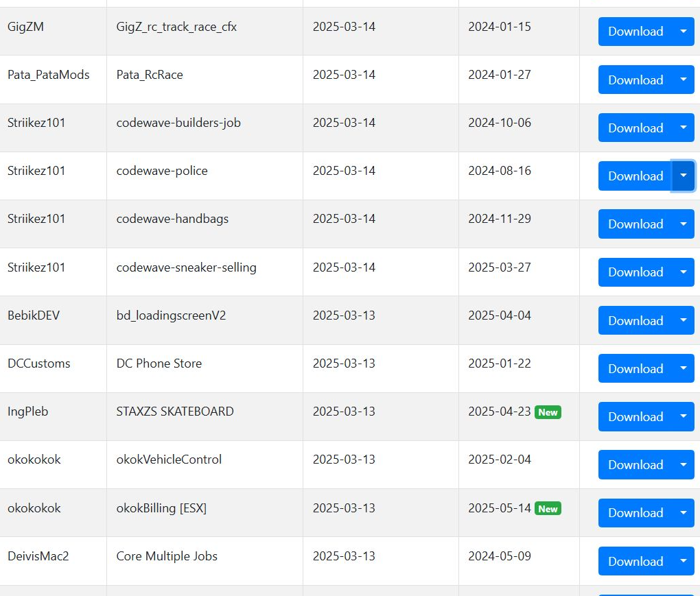This screenshot has height=596, width=700.
Task: Select author name DeivisMac2
Action: coord(38,556)
